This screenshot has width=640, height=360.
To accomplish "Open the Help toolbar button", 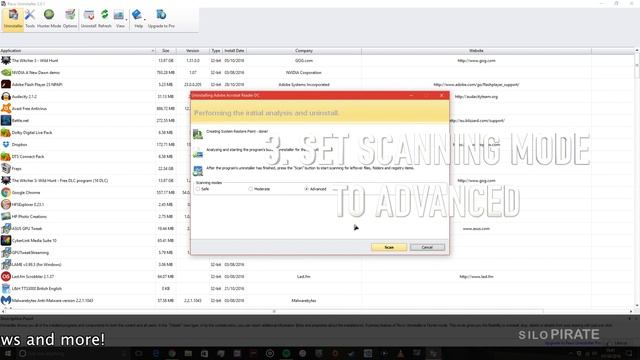I will (x=138, y=19).
